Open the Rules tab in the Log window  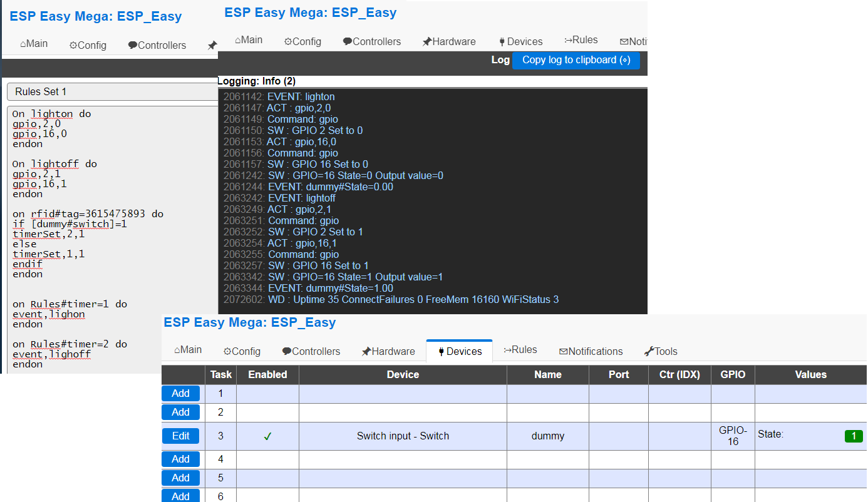click(581, 40)
